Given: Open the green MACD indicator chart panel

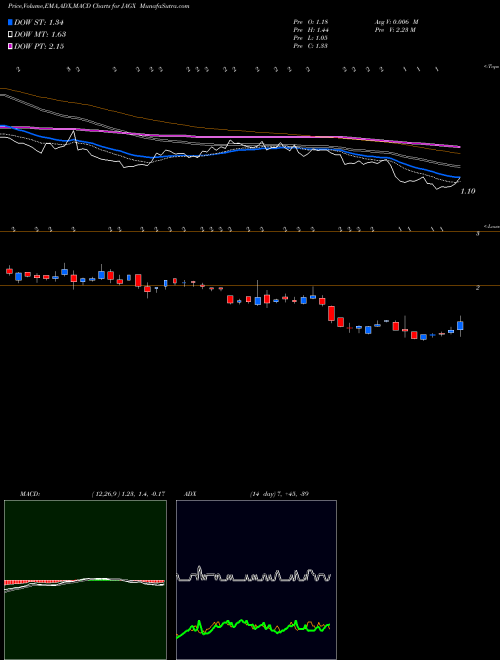Looking at the screenshot, I should pos(85,580).
